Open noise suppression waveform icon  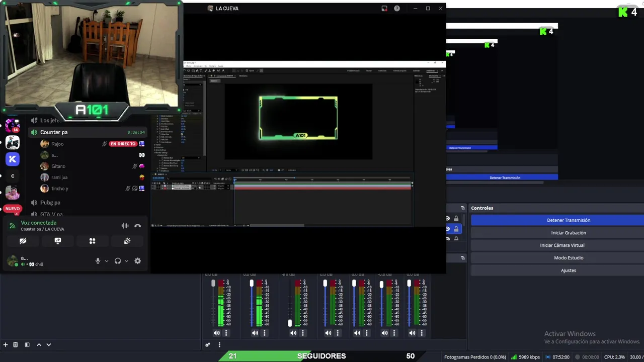pos(125,226)
